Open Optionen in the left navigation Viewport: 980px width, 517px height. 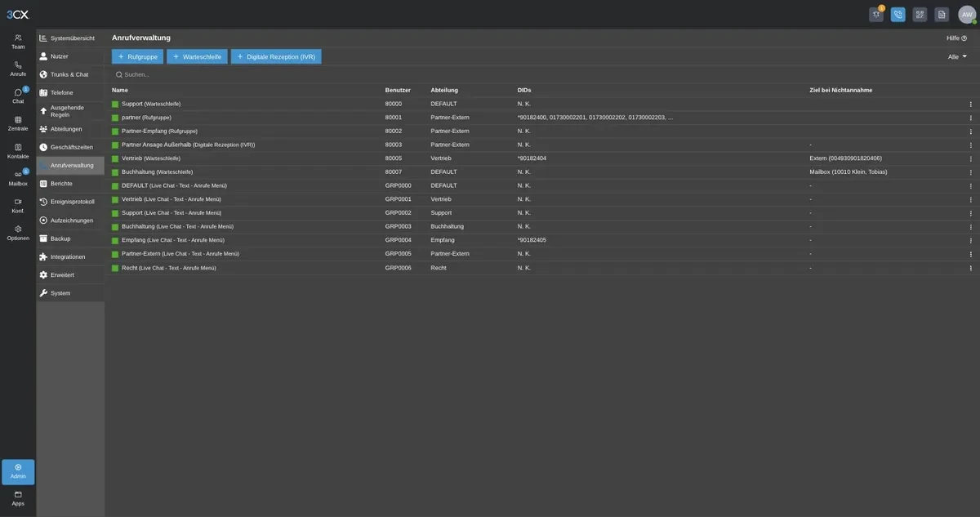click(x=18, y=233)
